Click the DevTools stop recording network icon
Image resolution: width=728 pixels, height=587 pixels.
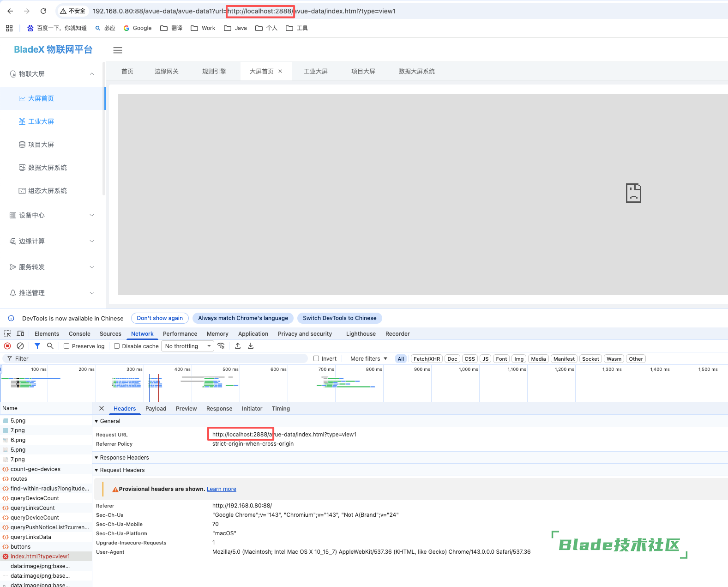point(7,346)
